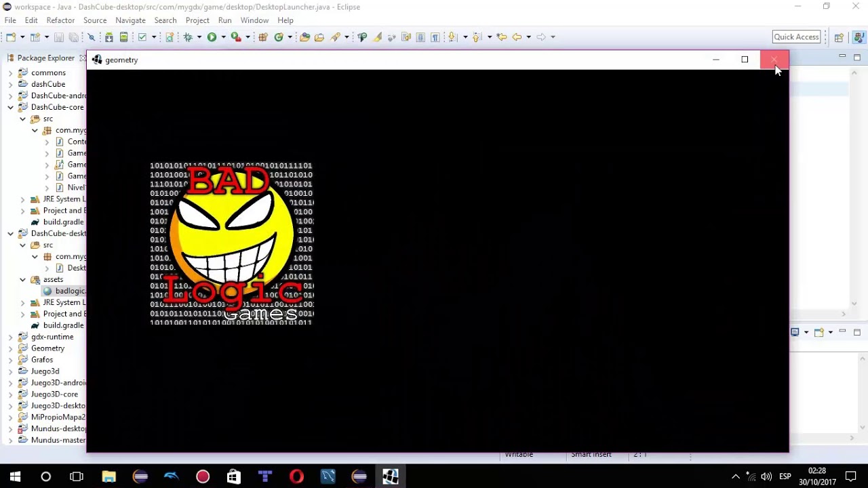Select the Mundus-master project
This screenshot has height=488, width=868.
(x=58, y=440)
